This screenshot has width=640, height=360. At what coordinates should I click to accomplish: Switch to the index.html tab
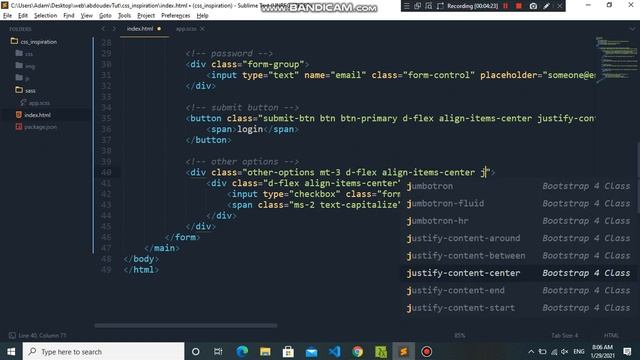click(x=140, y=29)
